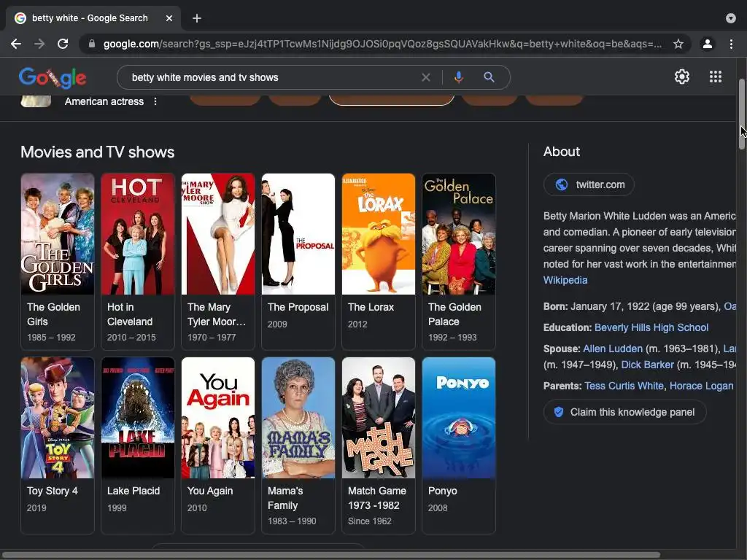Close the betty white Google Search tab
The width and height of the screenshot is (747, 560).
[169, 18]
